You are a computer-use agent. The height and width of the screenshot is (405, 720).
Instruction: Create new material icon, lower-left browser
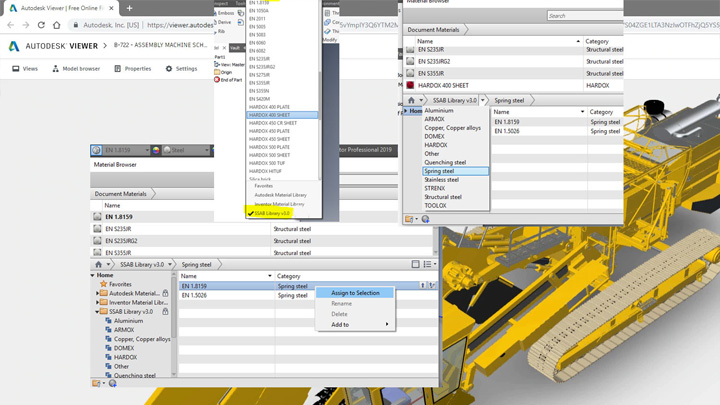click(112, 383)
